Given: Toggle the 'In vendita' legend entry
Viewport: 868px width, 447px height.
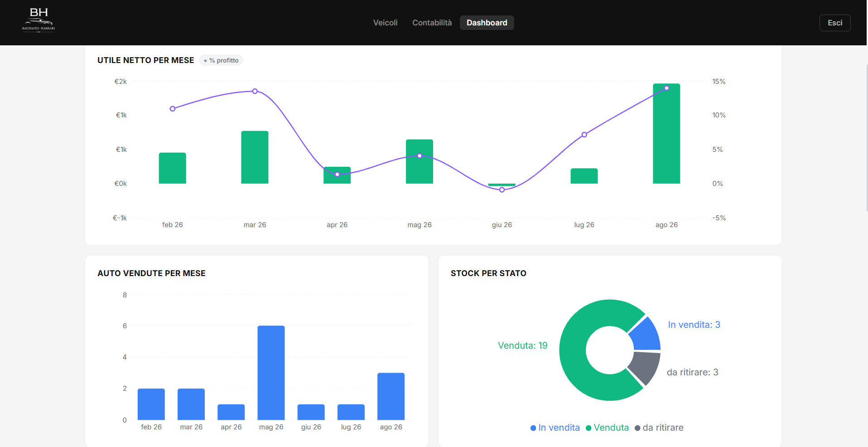Looking at the screenshot, I should coord(555,428).
